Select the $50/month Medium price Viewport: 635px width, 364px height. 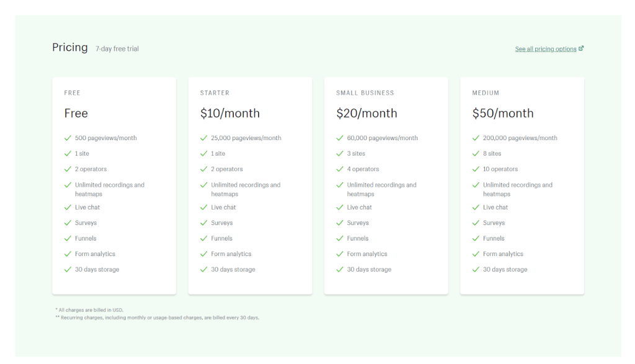click(x=502, y=113)
